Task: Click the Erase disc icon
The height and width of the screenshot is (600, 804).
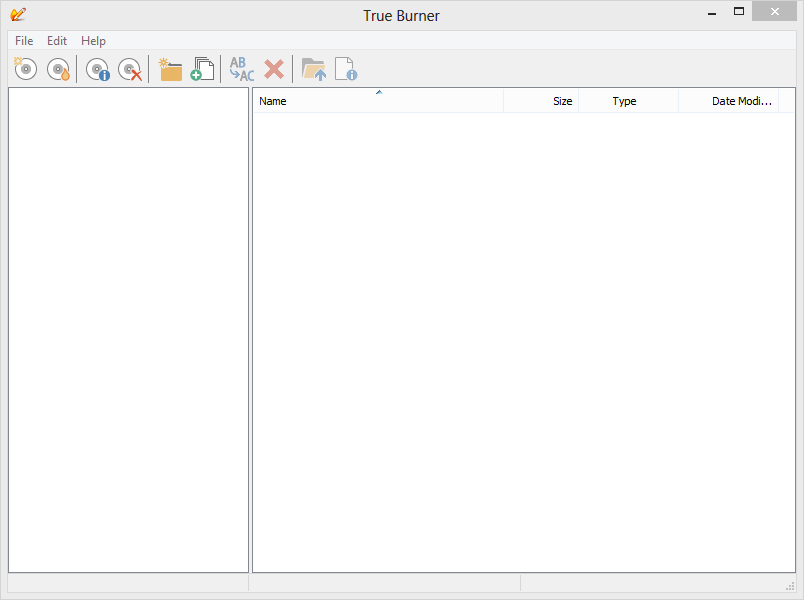Action: click(130, 69)
